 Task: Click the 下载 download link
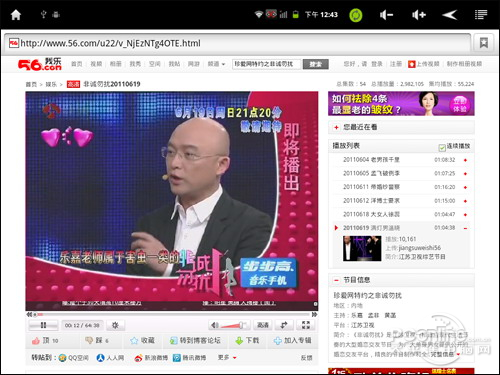247,341
